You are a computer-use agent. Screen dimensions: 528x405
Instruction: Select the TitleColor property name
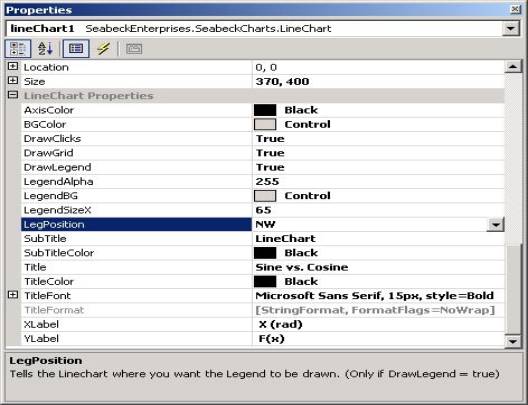[x=49, y=281]
